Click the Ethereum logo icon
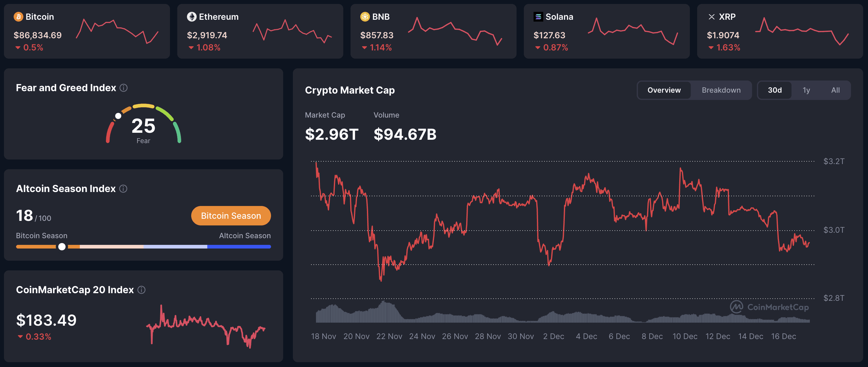This screenshot has height=367, width=868. coord(192,16)
